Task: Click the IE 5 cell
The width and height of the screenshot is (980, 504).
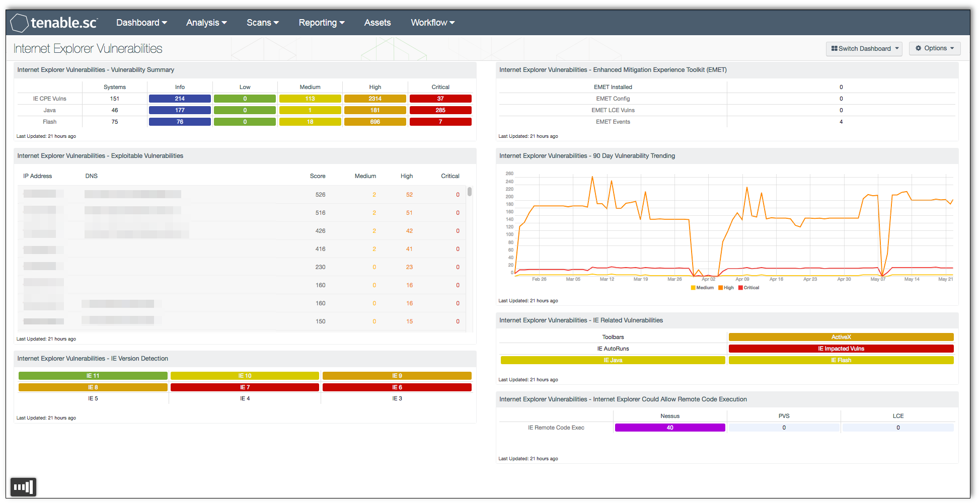Action: click(93, 398)
